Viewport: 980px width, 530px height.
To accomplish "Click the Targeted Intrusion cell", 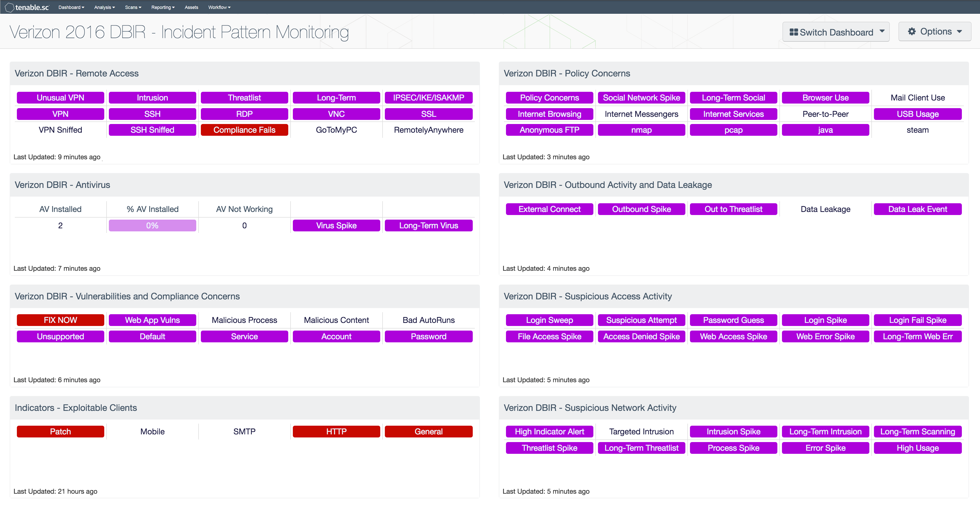I will tap(641, 431).
